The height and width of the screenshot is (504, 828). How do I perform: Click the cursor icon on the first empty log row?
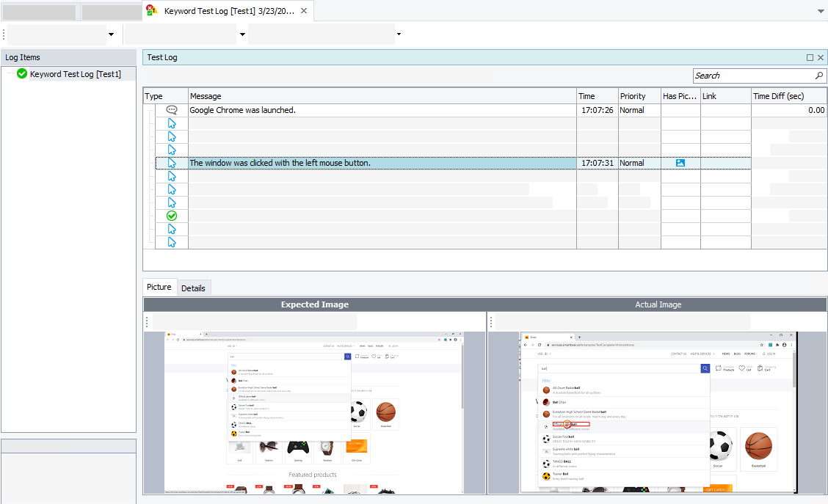tap(171, 123)
